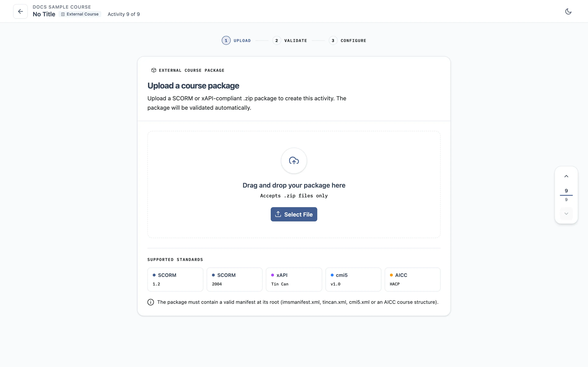The height and width of the screenshot is (367, 588).
Task: Select step 1 Upload in the stepper
Action: click(236, 41)
